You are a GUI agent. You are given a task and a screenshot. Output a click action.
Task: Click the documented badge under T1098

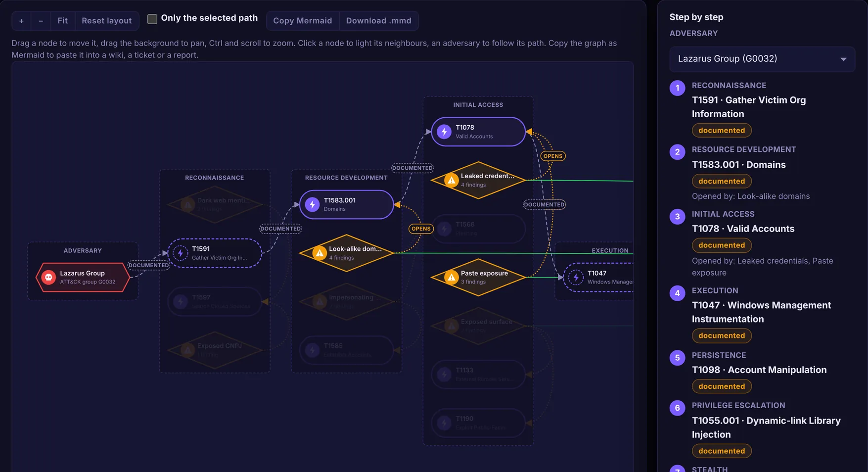pos(722,386)
